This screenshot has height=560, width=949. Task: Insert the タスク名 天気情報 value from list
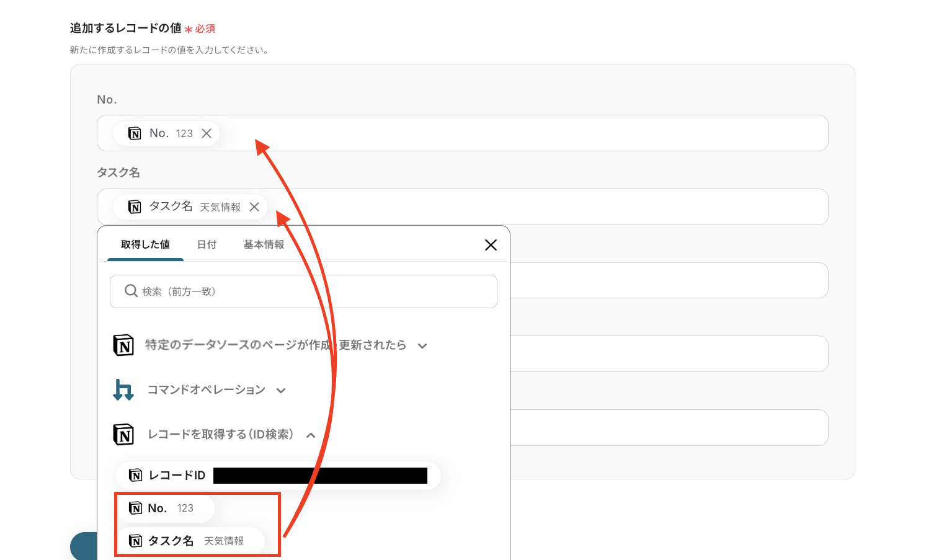[190, 541]
